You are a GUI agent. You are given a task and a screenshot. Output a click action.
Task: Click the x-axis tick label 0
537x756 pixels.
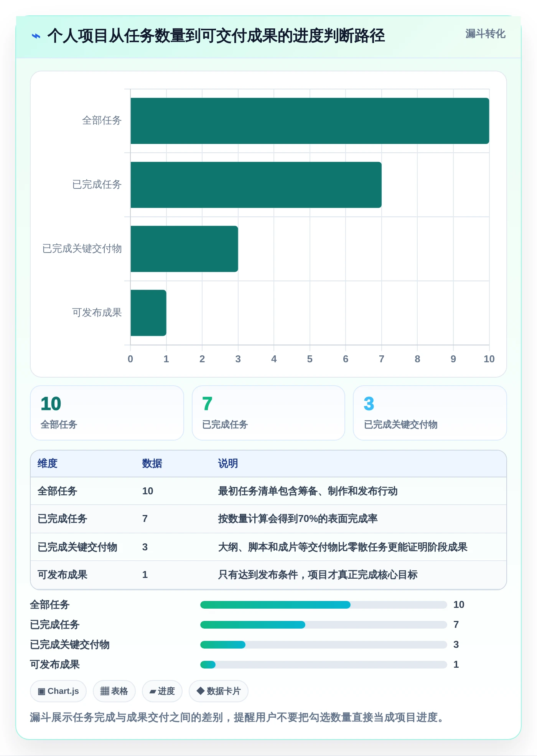click(130, 359)
